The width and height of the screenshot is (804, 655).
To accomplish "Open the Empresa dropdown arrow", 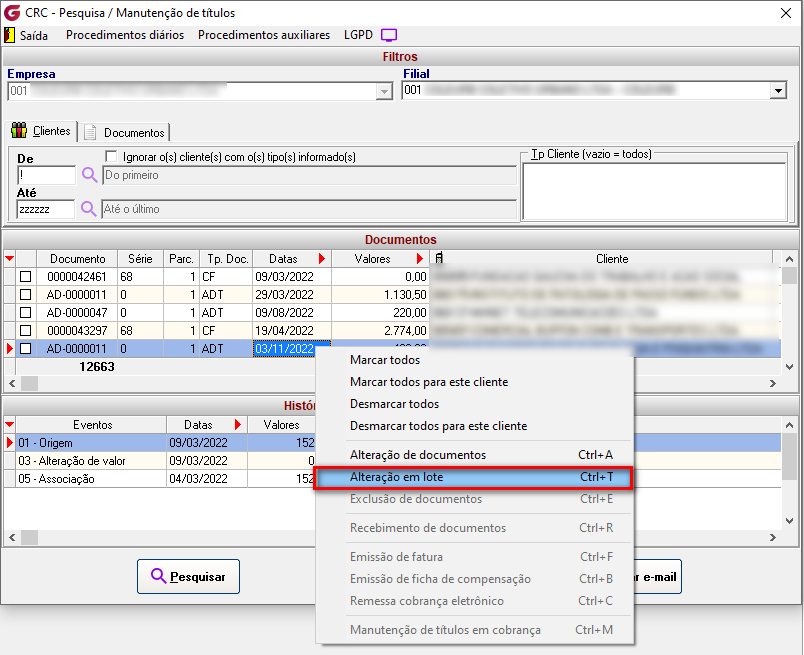I will [x=384, y=92].
